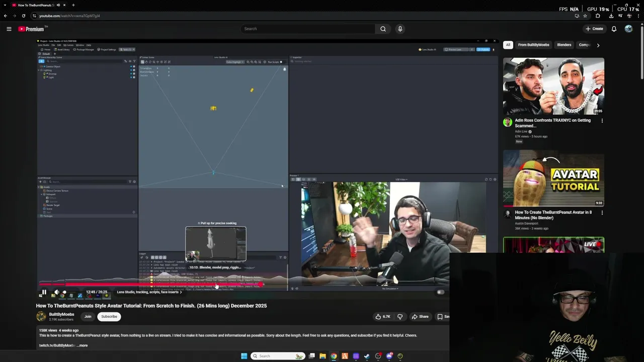Click the browser address bar URL

[x=69, y=16]
